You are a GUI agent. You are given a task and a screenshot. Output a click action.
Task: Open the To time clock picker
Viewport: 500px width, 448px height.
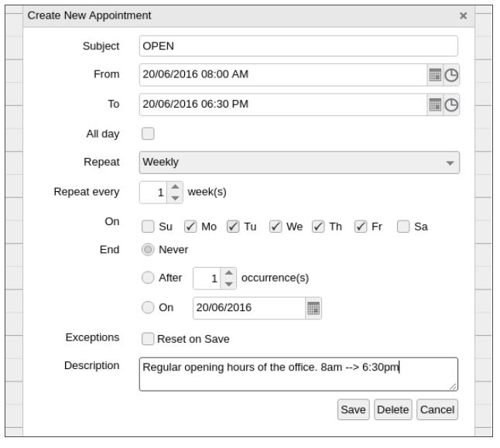[450, 105]
